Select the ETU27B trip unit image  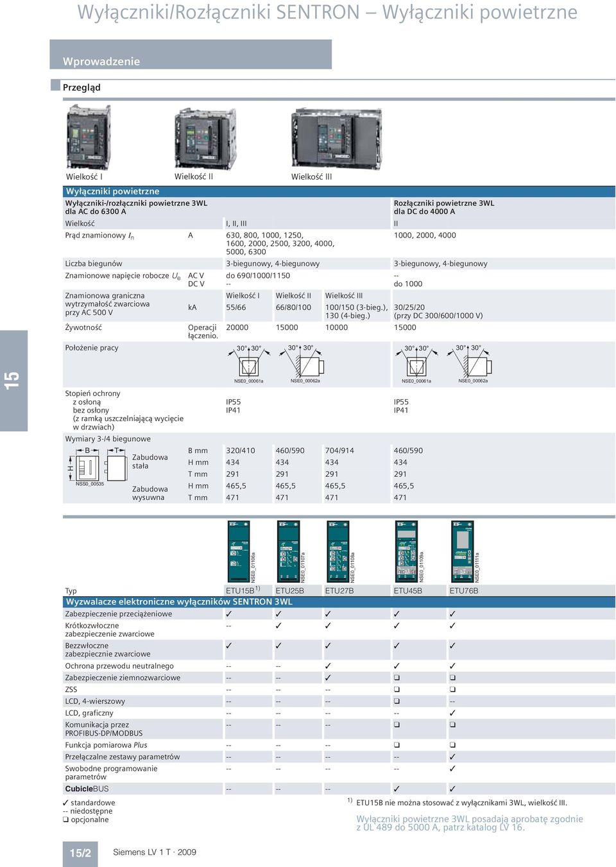tap(338, 551)
